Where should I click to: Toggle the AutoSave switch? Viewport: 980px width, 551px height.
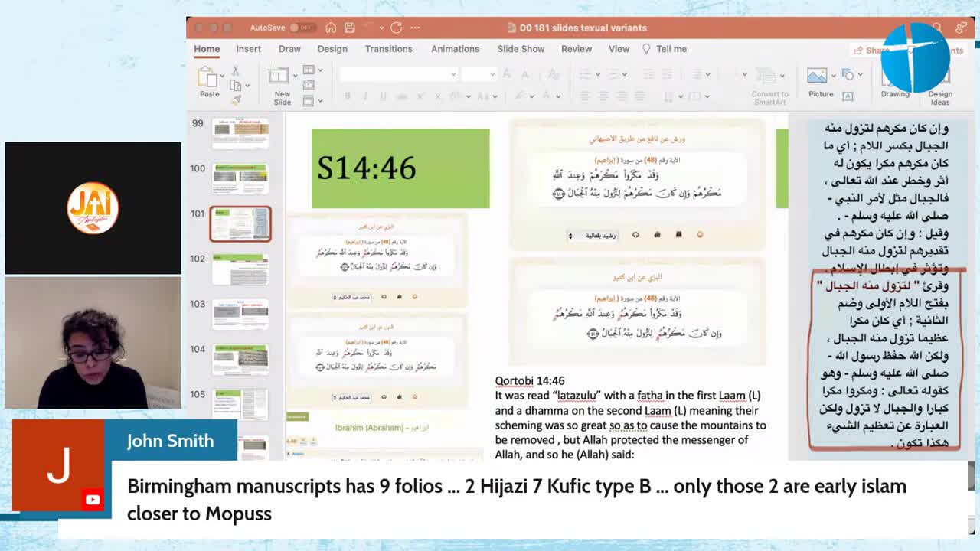(x=302, y=28)
